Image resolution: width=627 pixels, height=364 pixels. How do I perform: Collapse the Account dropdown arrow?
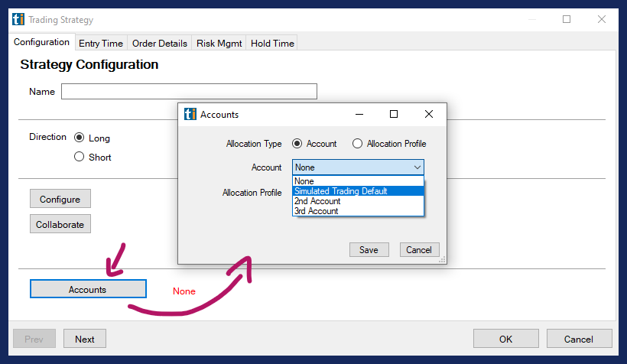[x=417, y=167]
